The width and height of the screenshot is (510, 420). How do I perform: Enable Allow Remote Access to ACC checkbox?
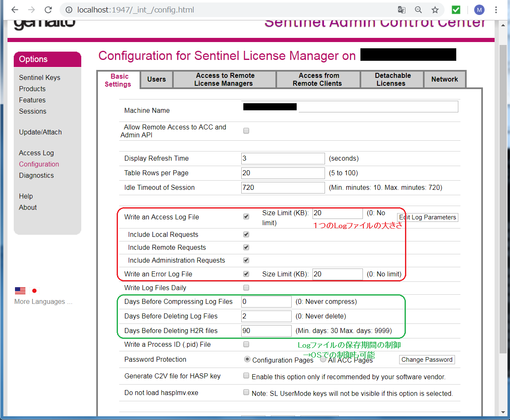click(x=246, y=131)
